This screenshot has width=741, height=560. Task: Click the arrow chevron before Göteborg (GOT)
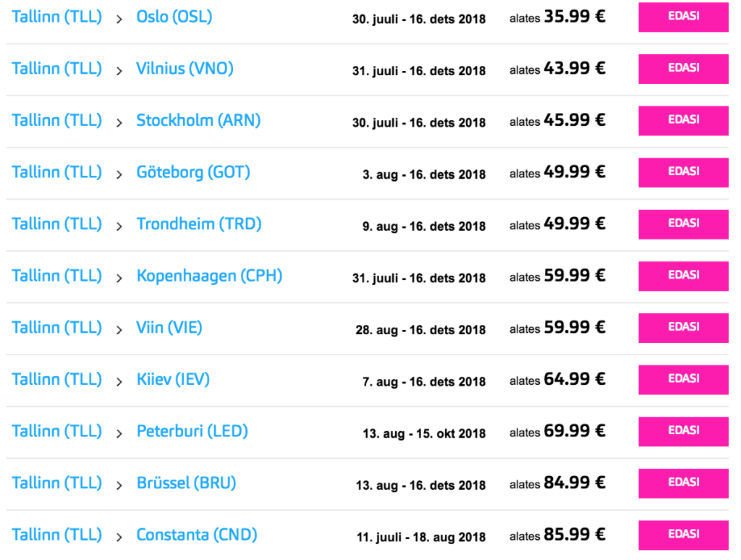(x=119, y=174)
